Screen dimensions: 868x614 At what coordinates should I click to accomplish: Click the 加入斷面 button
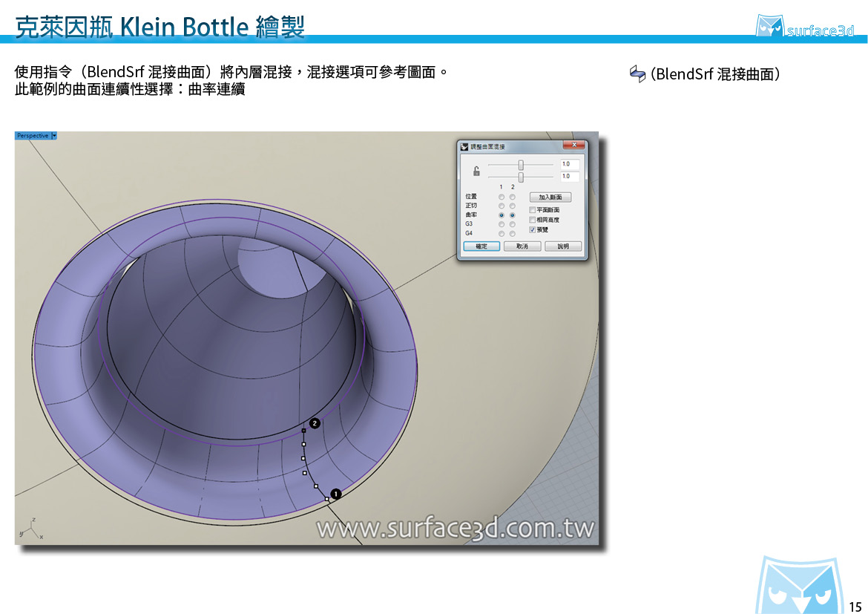pyautogui.click(x=550, y=197)
